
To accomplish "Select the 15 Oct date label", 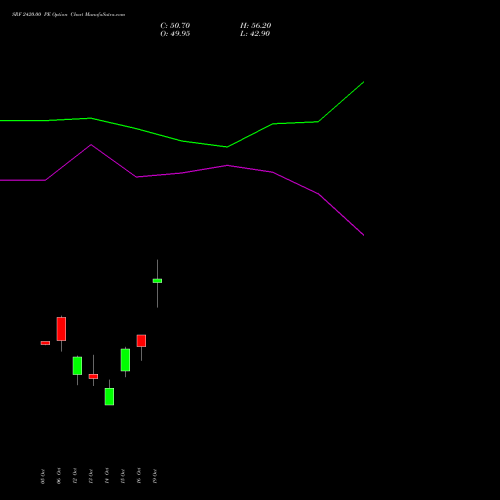I will (123, 476).
